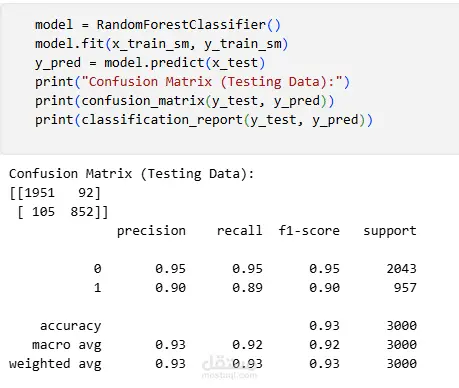Click the print confusion_matrix line

(x=185, y=101)
